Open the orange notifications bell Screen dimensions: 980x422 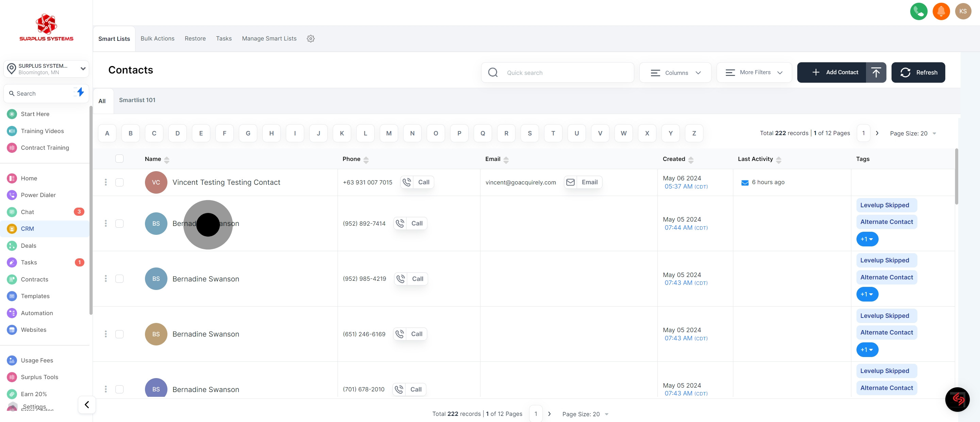(x=941, y=12)
